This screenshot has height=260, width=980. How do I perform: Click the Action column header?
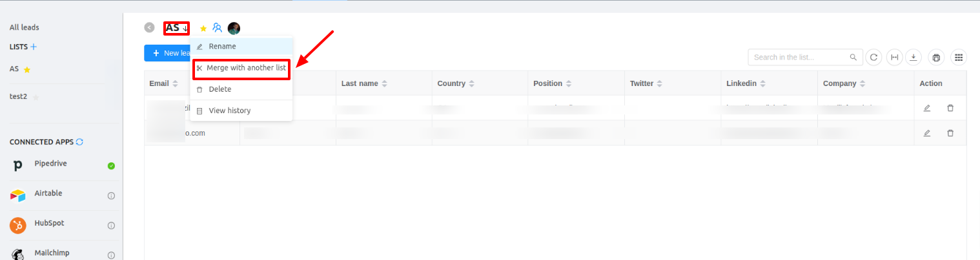(x=931, y=83)
